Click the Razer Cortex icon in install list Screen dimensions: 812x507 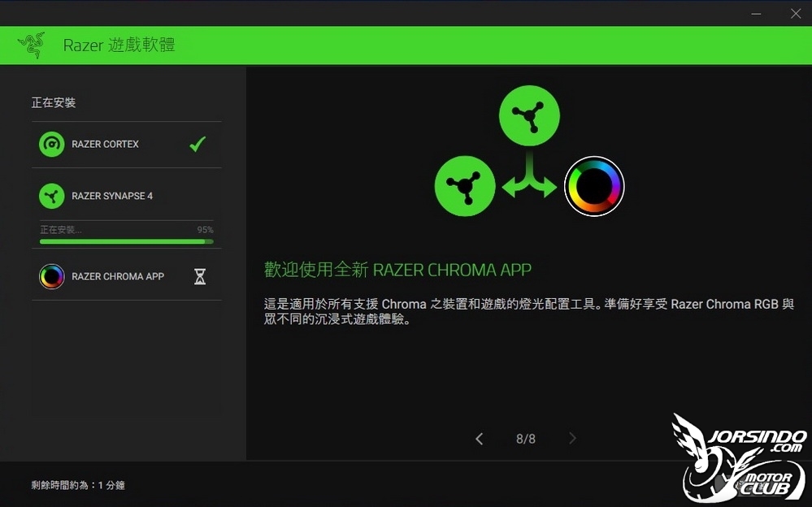(x=52, y=144)
